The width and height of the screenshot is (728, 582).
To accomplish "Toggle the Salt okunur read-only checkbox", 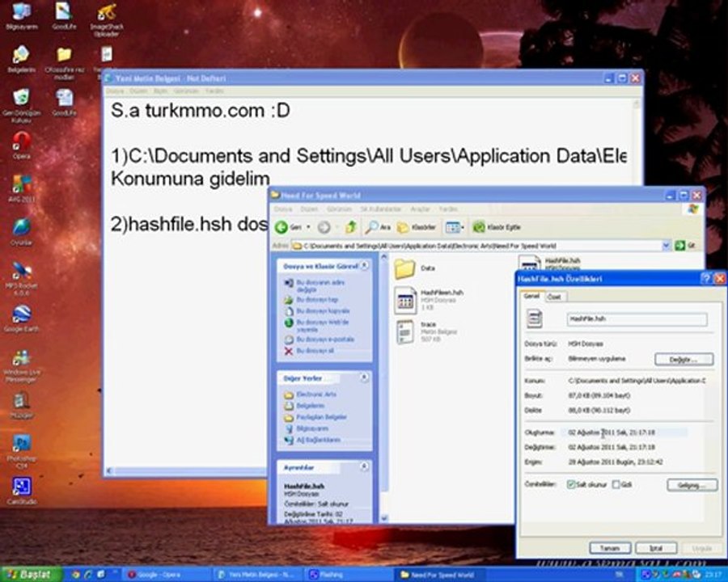I will [571, 484].
